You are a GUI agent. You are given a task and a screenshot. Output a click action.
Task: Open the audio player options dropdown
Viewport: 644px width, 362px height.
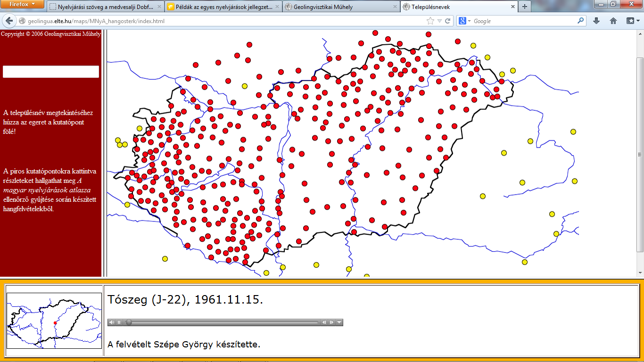pos(339,322)
